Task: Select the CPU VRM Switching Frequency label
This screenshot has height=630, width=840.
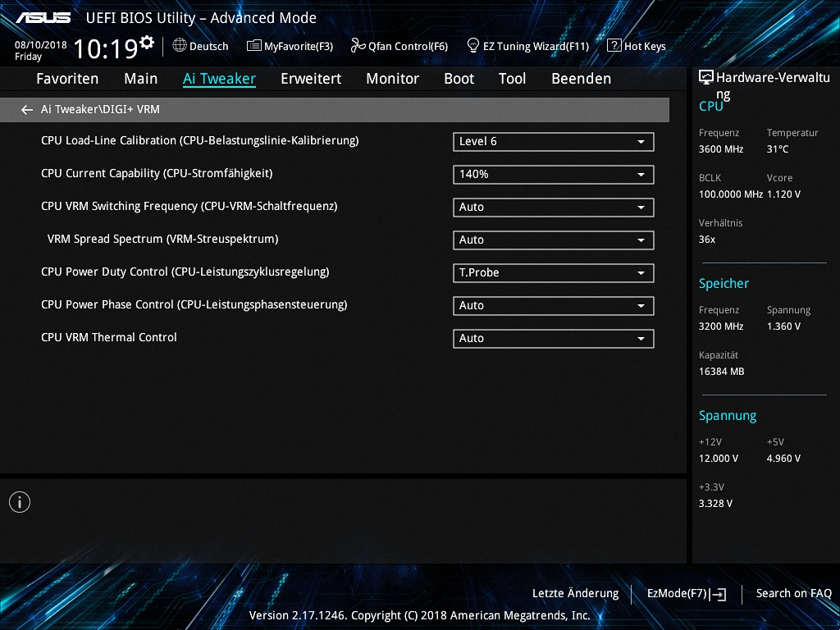Action: tap(189, 206)
